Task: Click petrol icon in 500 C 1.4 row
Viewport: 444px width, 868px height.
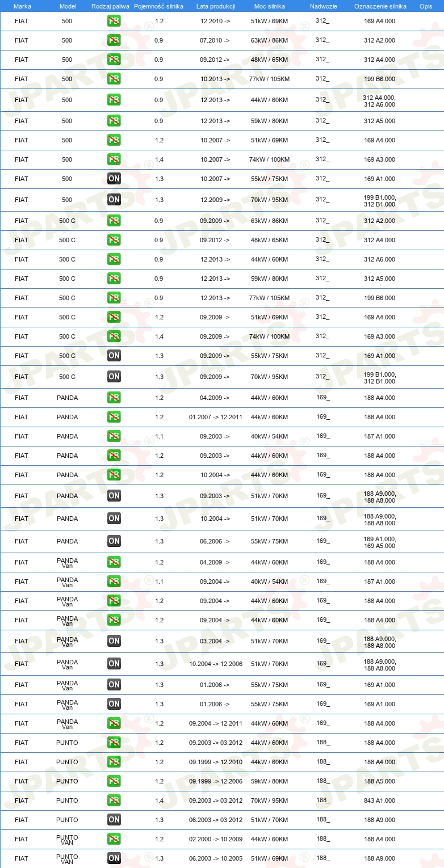Action: pyautogui.click(x=114, y=336)
